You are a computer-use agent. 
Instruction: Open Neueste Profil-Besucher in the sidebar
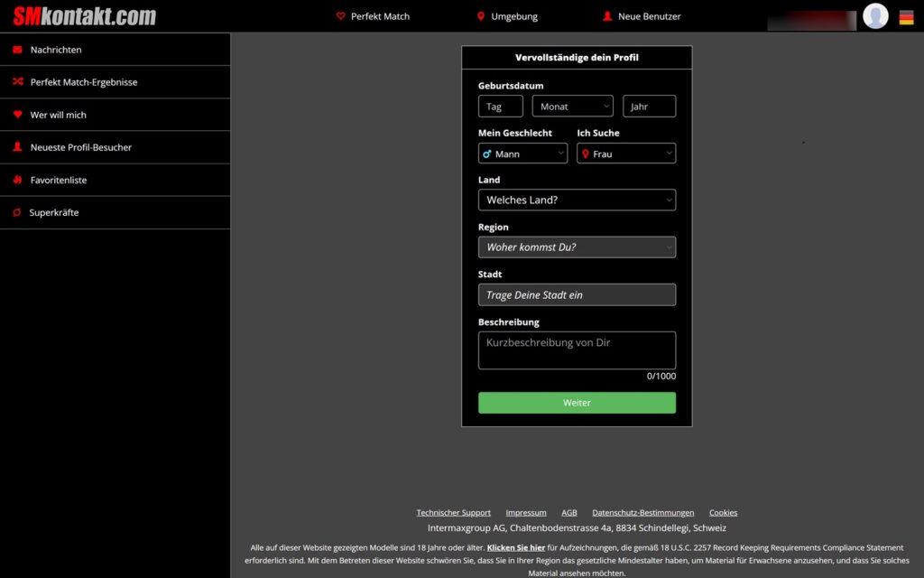coord(115,147)
